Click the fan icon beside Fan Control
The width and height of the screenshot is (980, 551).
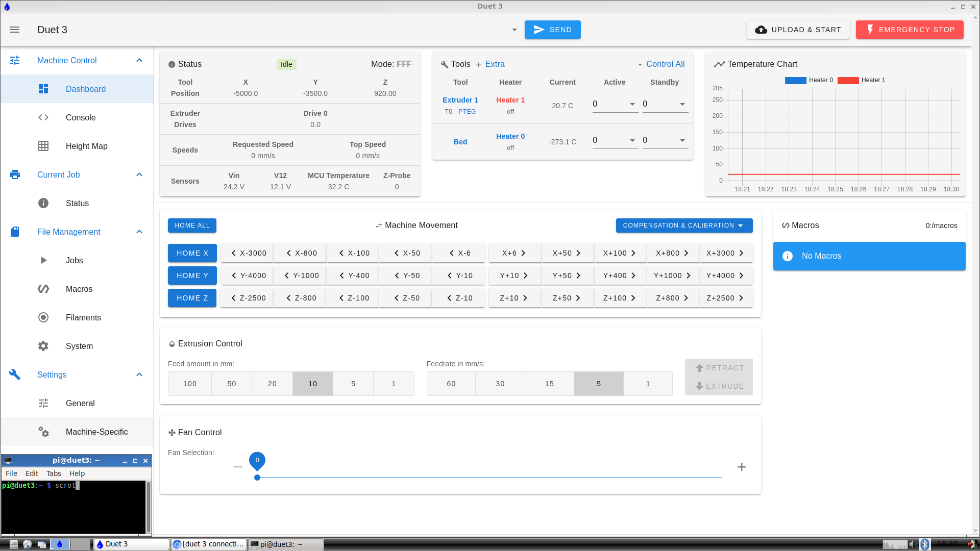coord(172,433)
